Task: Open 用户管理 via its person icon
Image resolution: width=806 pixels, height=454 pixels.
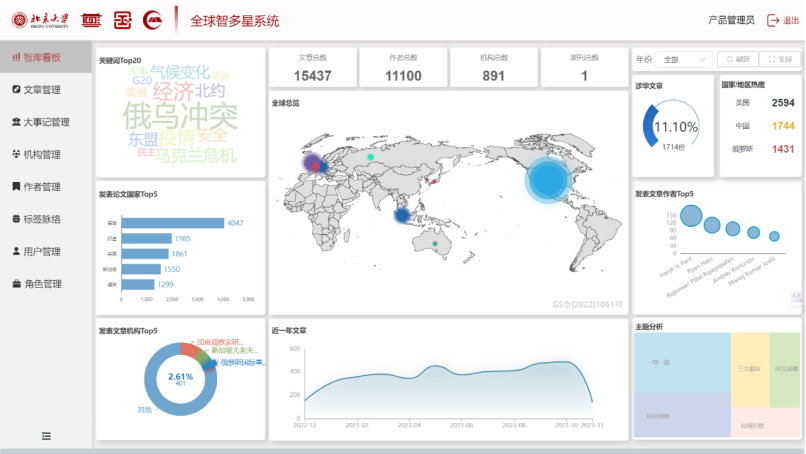Action: pyautogui.click(x=16, y=251)
